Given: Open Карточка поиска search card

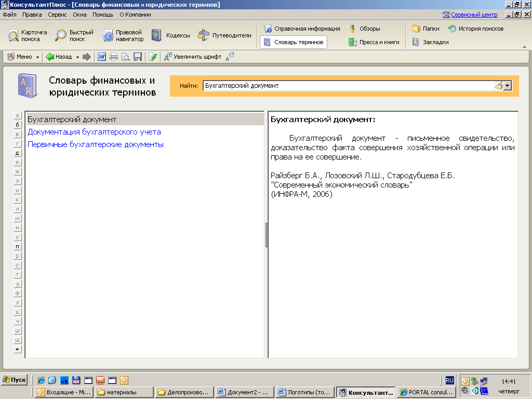Looking at the screenshot, I should (27, 36).
